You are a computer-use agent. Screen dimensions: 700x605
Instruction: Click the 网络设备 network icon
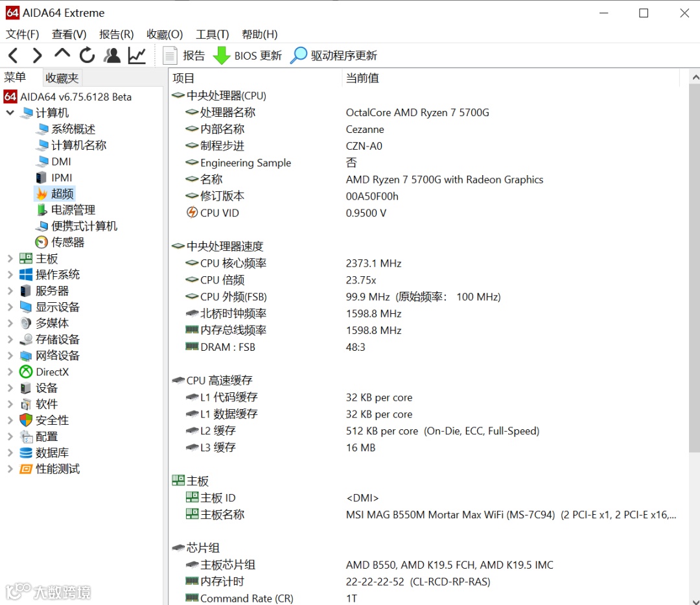coord(26,356)
